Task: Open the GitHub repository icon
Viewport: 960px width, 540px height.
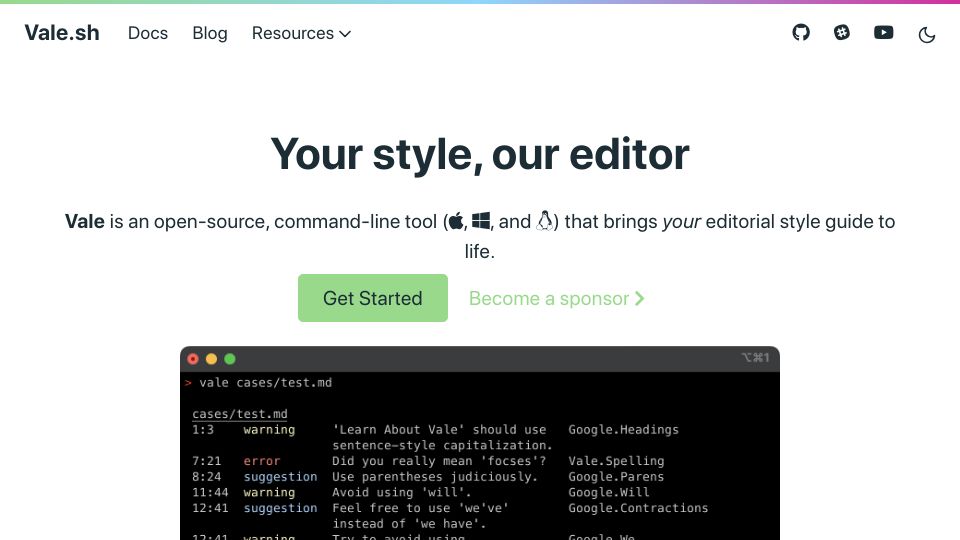Action: [x=801, y=32]
